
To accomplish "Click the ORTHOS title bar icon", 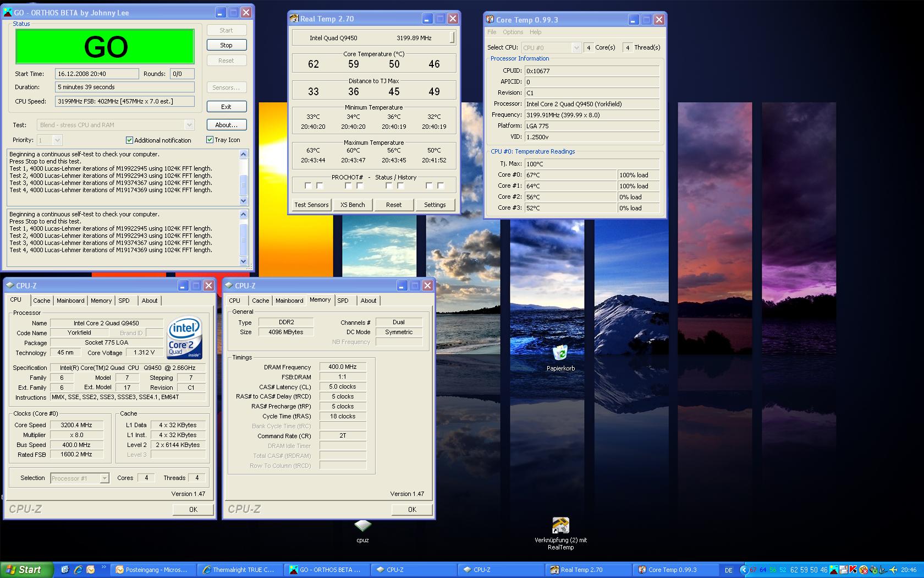I will pos(8,12).
